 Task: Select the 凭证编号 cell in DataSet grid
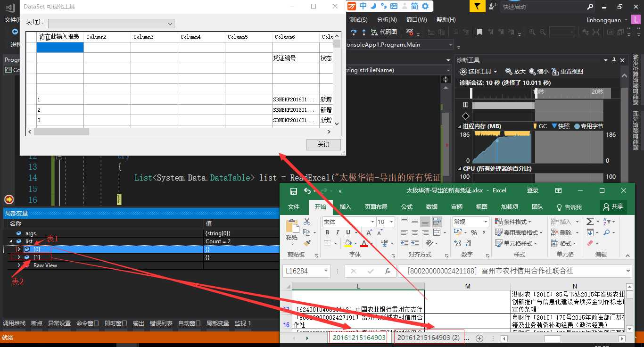point(296,58)
